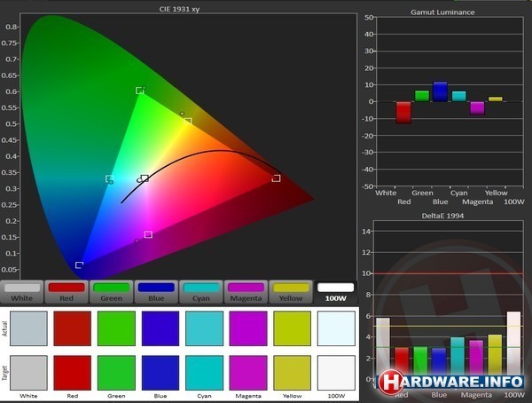Image resolution: width=532 pixels, height=403 pixels.
Task: Click the 100W bar in DeltaE 1994 chart
Action: coord(513,342)
